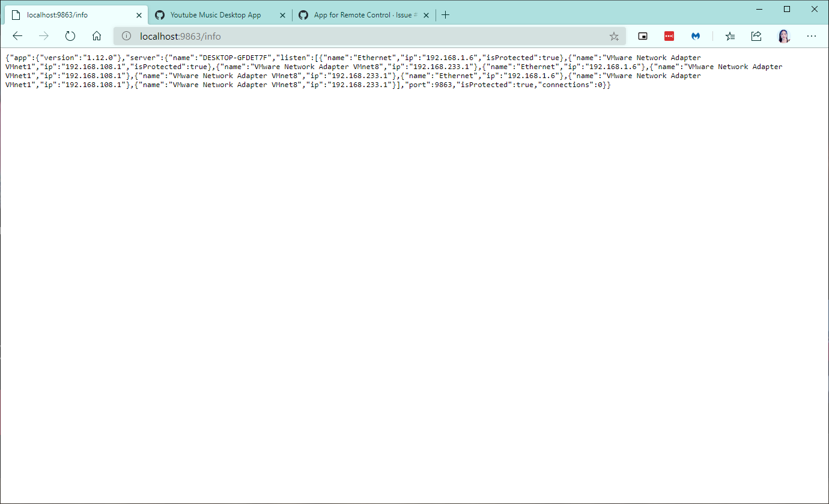
Task: Click inside the address bar
Action: [300, 36]
